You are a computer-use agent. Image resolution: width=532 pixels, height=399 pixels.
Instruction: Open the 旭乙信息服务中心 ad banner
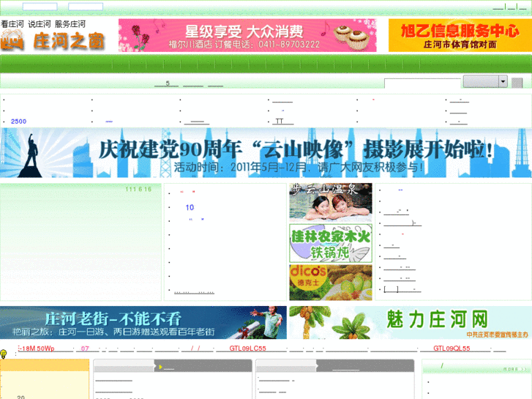click(x=460, y=35)
